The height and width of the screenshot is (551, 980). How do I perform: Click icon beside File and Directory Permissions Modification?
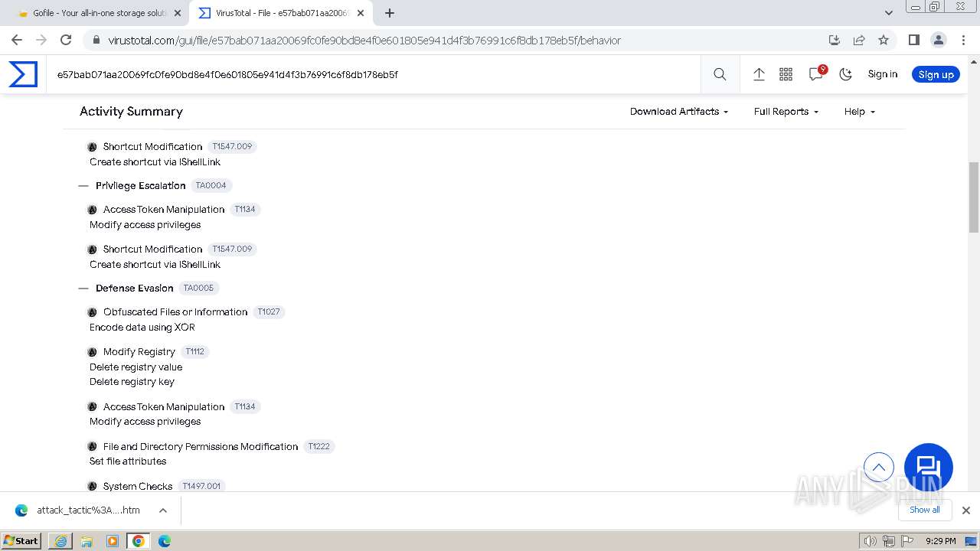click(x=93, y=447)
